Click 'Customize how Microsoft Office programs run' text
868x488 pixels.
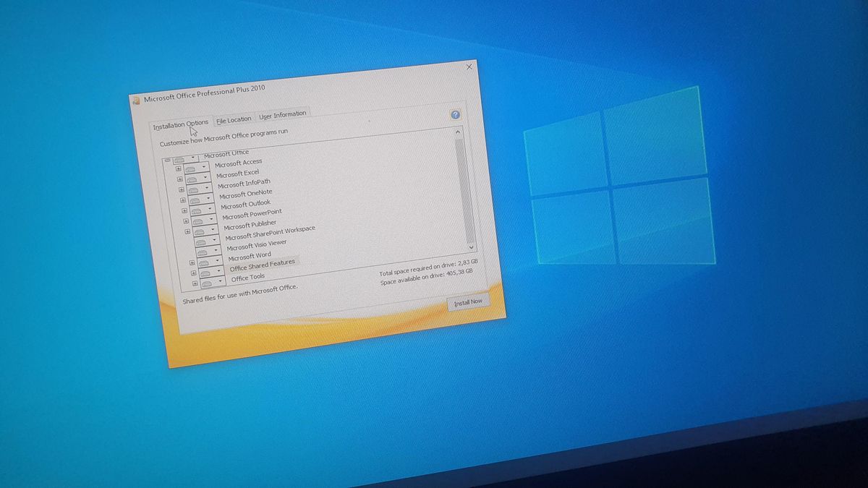click(224, 137)
